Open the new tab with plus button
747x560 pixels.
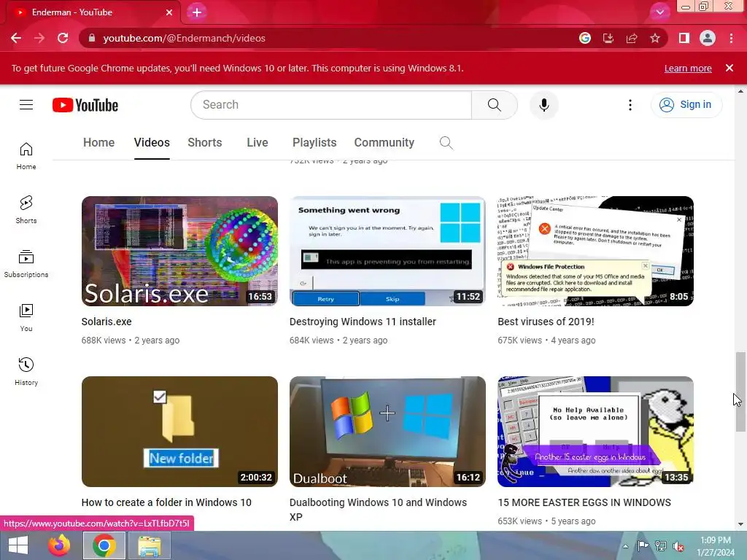[197, 12]
